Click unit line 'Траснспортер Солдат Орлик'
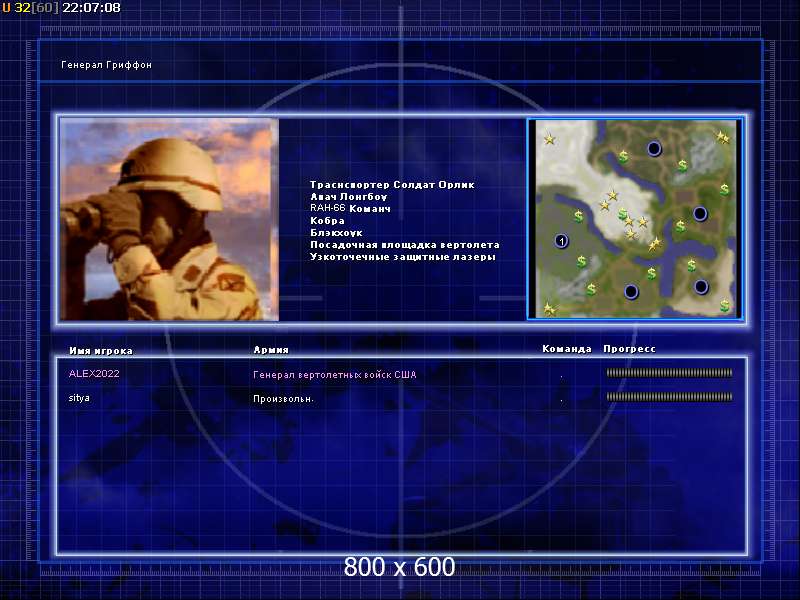 (392, 185)
